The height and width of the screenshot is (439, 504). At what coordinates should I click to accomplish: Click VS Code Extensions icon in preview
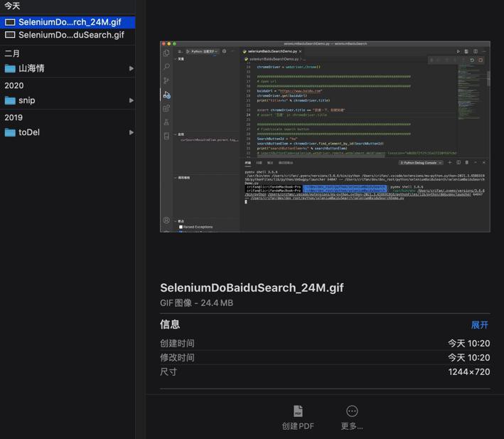(166, 108)
